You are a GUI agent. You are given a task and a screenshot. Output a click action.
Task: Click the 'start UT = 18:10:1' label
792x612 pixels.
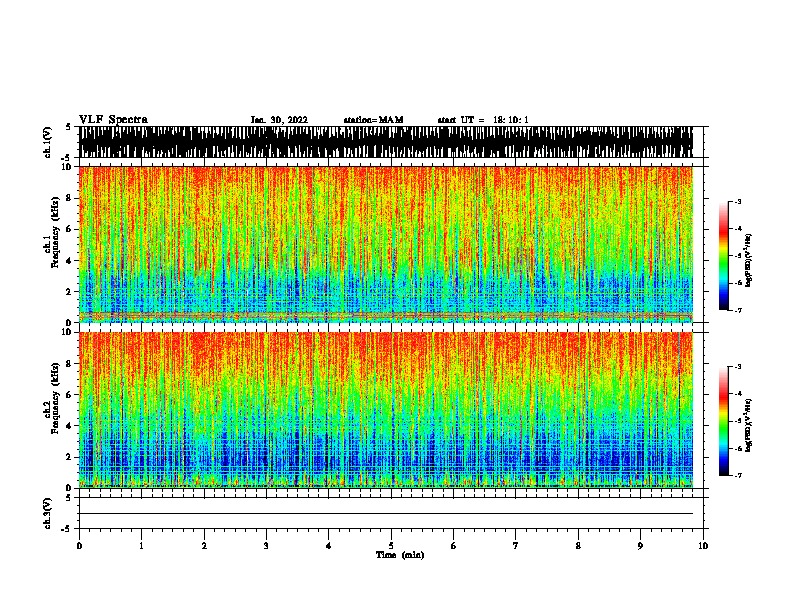[x=483, y=120]
